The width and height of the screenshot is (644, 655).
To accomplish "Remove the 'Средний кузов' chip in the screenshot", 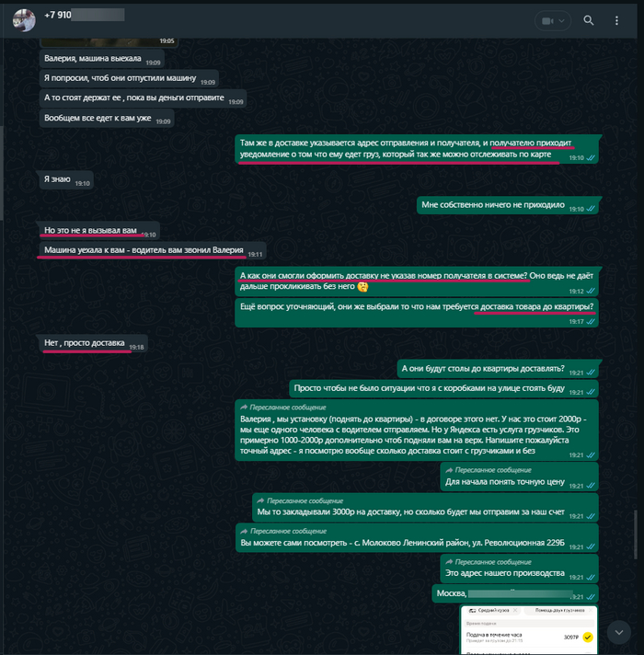I will (515, 610).
